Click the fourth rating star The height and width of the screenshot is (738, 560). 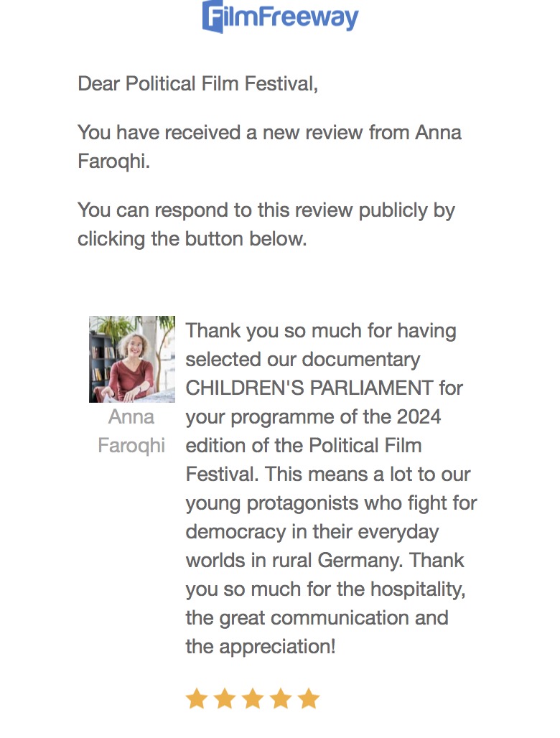pos(280,699)
